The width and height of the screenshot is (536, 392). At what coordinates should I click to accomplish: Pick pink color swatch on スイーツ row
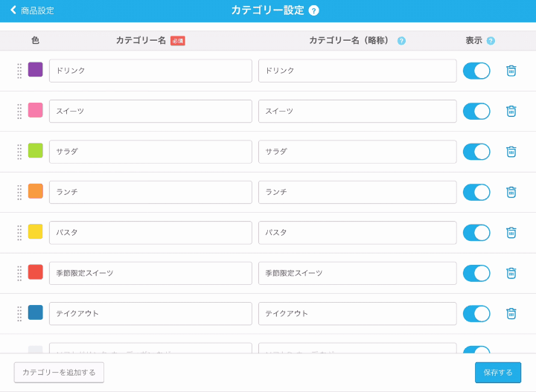tap(36, 110)
